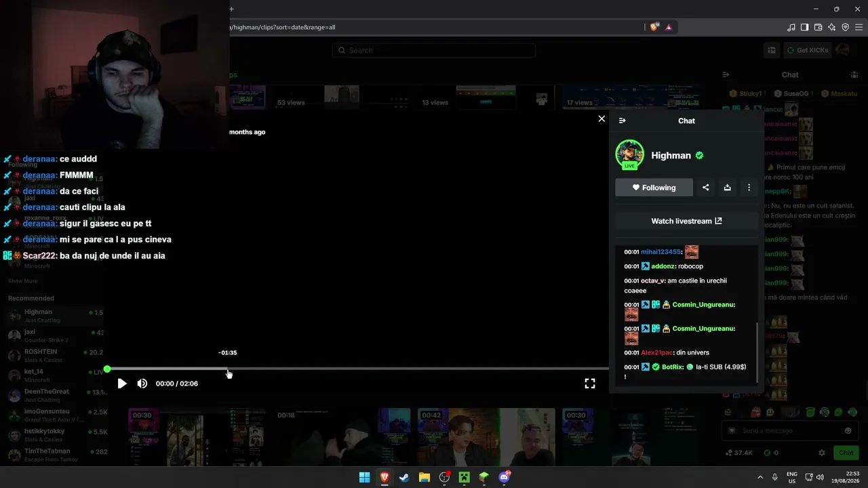Click the microphone tray icon
This screenshot has width=868, height=488.
pyautogui.click(x=774, y=477)
